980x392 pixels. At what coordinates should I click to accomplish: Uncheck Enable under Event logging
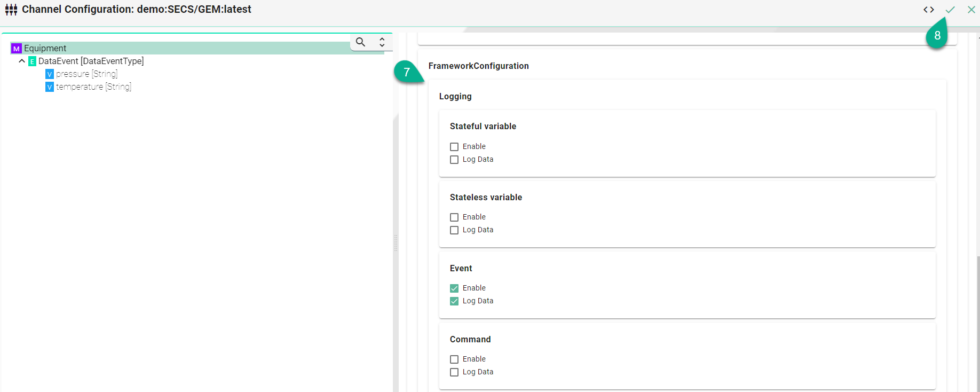[454, 288]
